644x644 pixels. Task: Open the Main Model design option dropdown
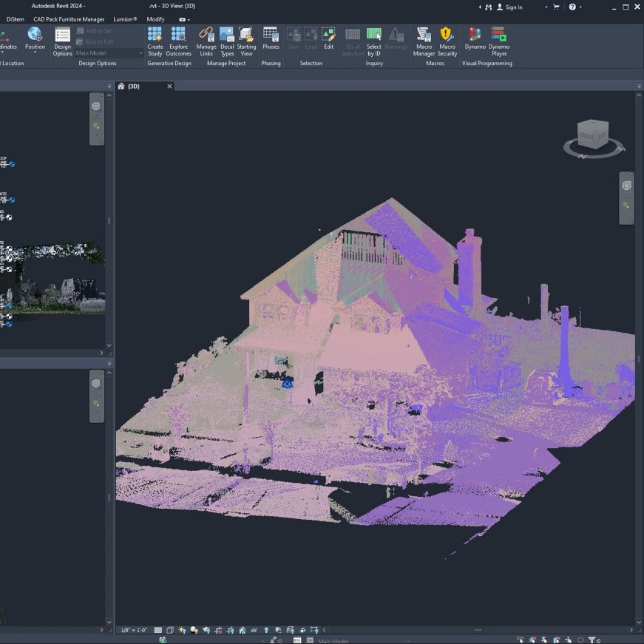click(x=109, y=53)
